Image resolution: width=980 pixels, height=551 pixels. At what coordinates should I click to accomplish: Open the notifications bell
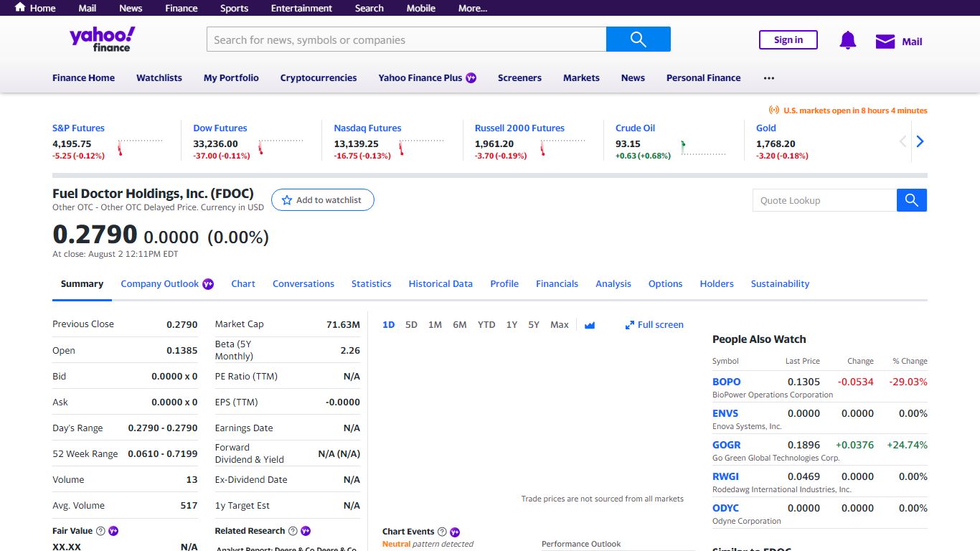(x=847, y=41)
